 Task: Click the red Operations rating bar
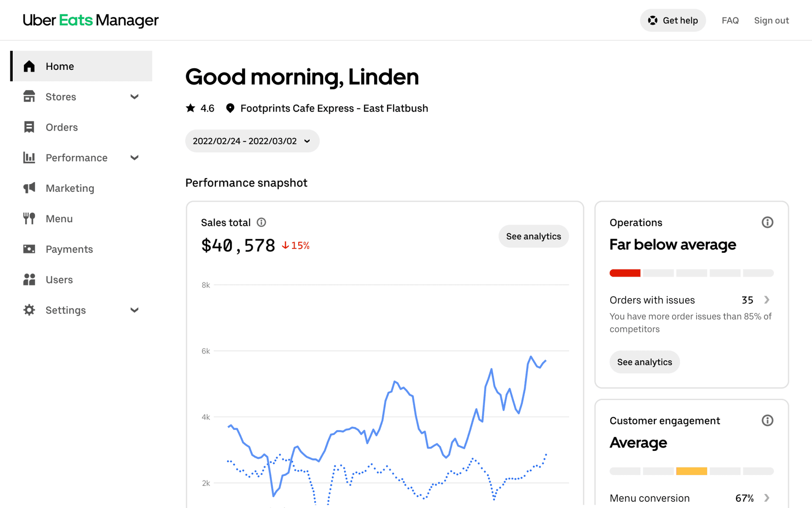pos(625,273)
